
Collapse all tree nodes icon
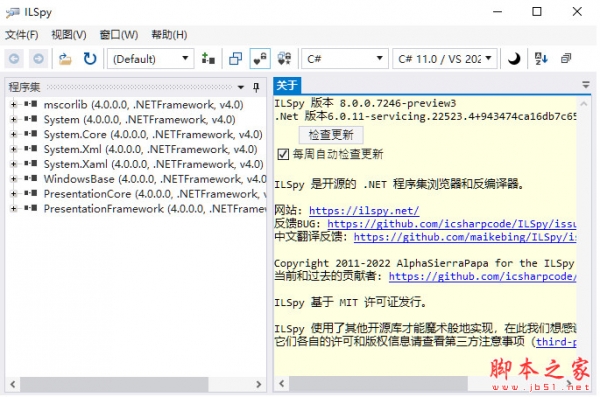(566, 59)
